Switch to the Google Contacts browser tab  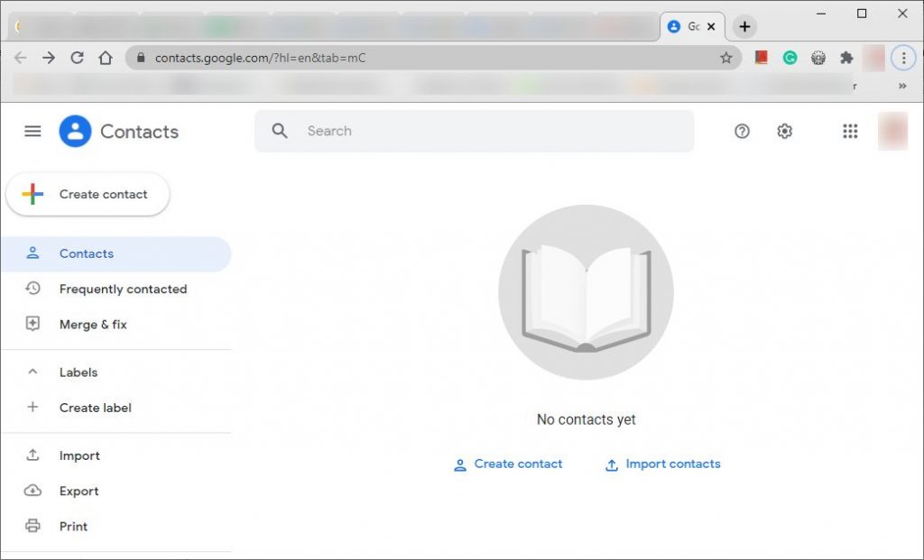(x=688, y=26)
